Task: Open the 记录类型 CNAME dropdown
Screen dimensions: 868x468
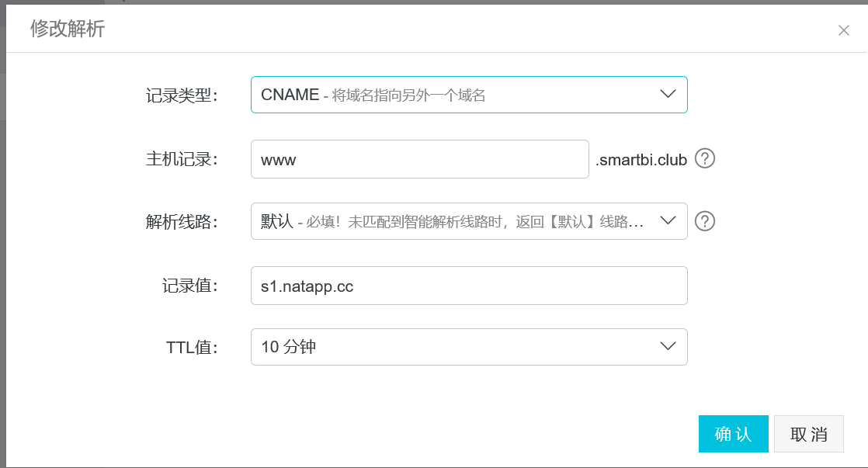Action: 469,95
